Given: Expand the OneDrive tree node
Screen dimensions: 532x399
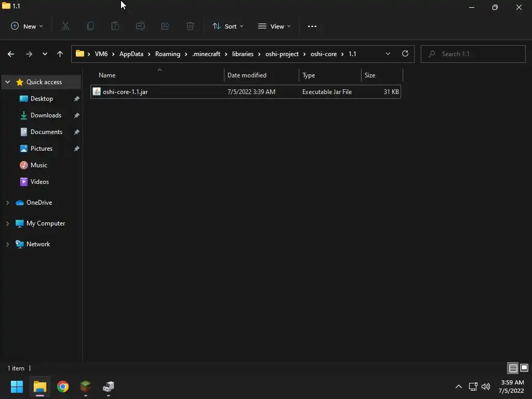Looking at the screenshot, I should [7, 203].
